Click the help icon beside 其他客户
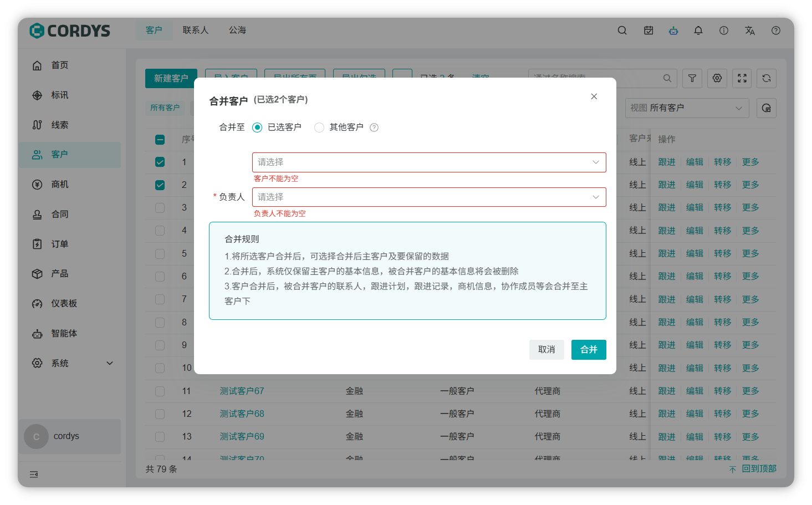 pyautogui.click(x=374, y=127)
